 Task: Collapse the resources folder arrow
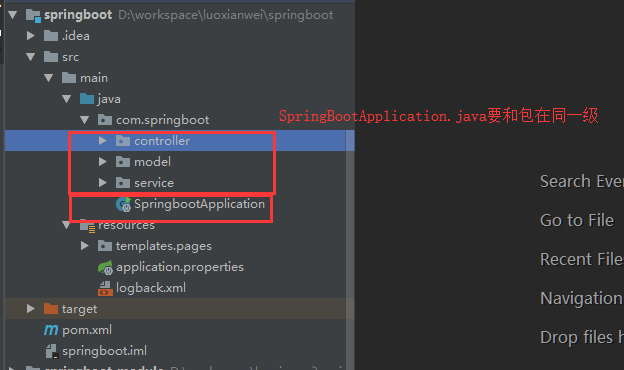coord(67,225)
